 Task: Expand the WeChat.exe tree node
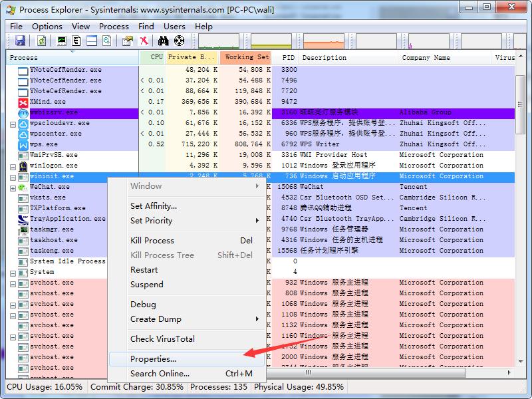pos(13,188)
